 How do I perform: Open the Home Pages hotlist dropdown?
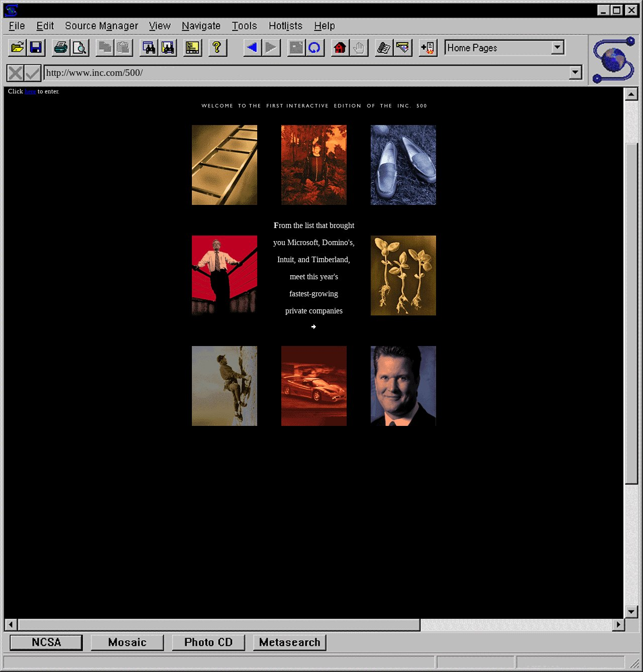pos(557,48)
